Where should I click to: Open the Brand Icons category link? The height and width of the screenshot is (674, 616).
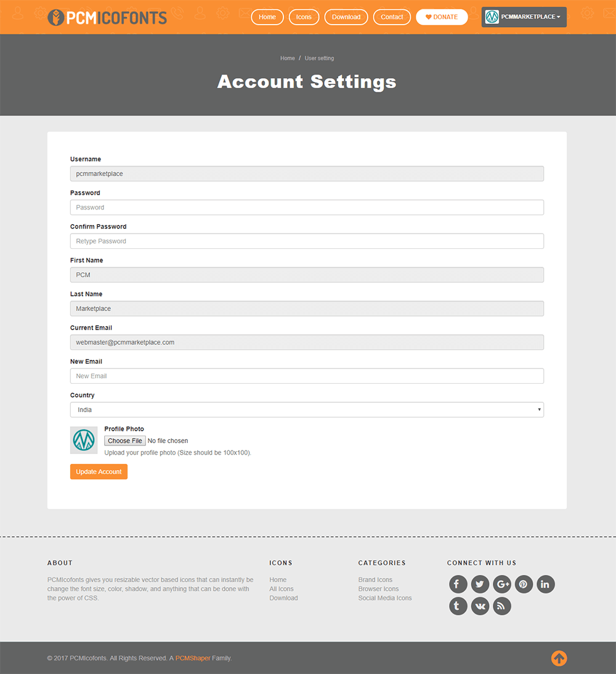pos(375,580)
